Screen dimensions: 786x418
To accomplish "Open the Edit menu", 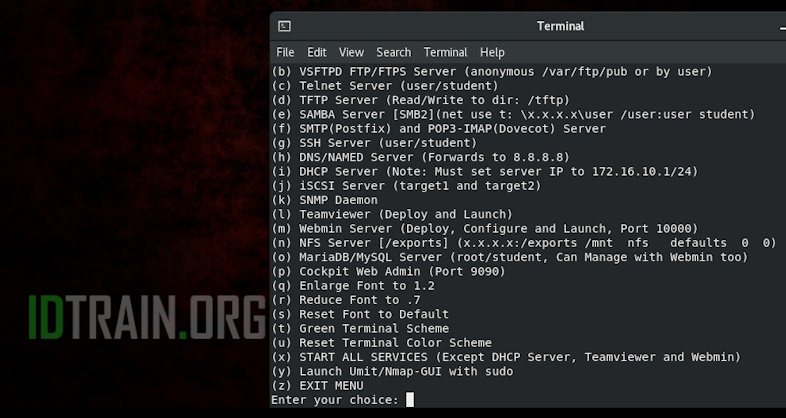I will [317, 52].
